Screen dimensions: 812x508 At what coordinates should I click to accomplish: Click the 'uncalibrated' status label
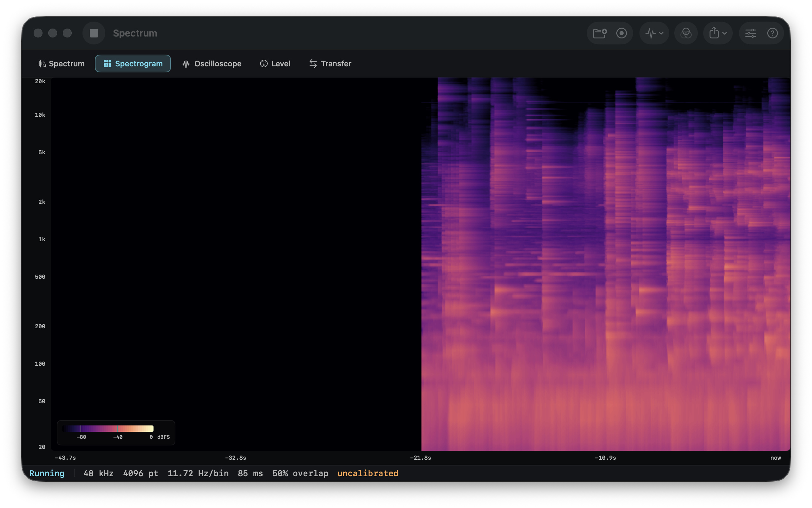coord(368,473)
